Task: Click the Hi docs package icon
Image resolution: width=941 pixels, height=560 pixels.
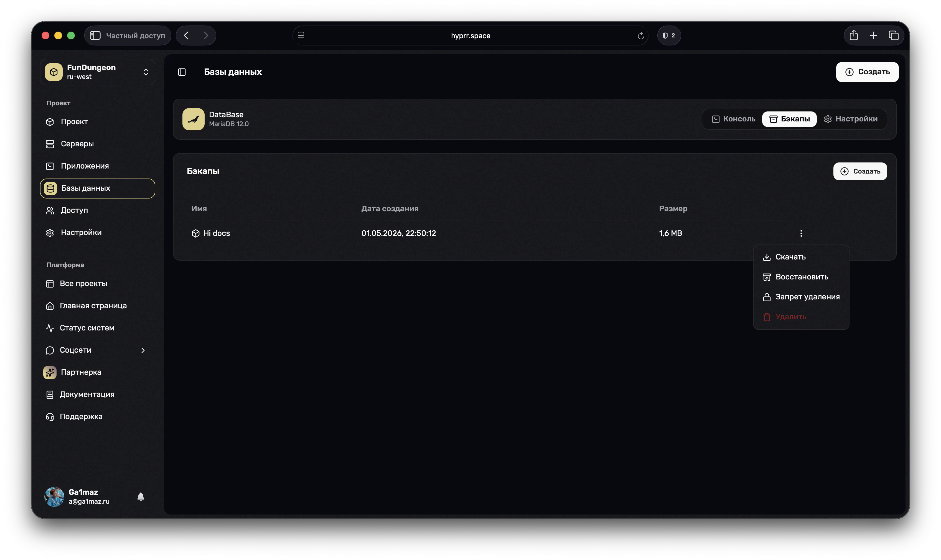Action: (195, 233)
